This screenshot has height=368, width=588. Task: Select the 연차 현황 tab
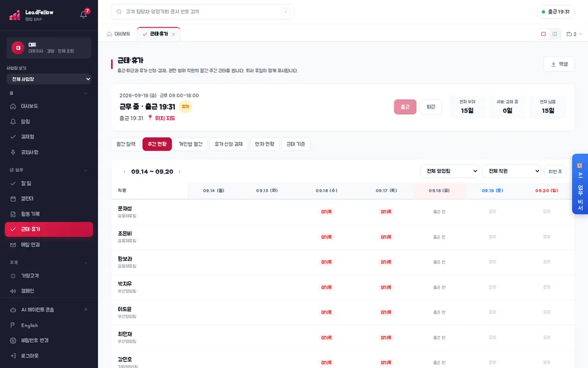pyautogui.click(x=265, y=144)
